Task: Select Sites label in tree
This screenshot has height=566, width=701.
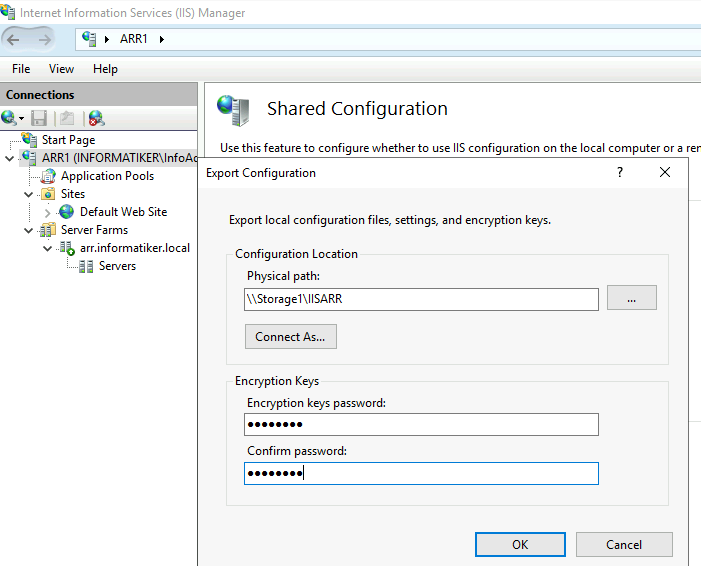Action: click(x=73, y=194)
